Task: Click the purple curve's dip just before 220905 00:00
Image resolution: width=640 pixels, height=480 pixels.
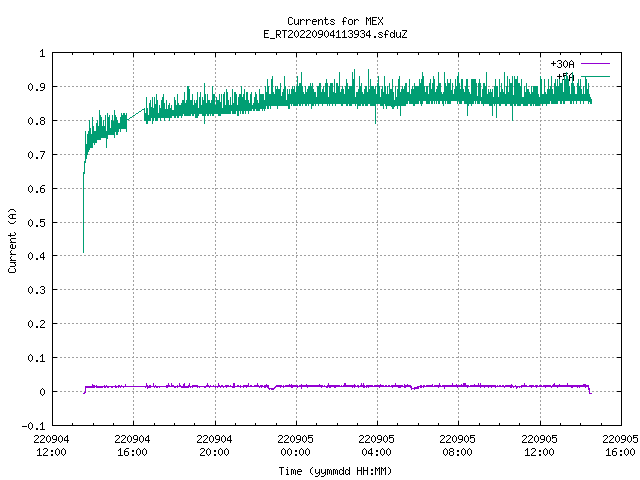Action: tap(272, 388)
